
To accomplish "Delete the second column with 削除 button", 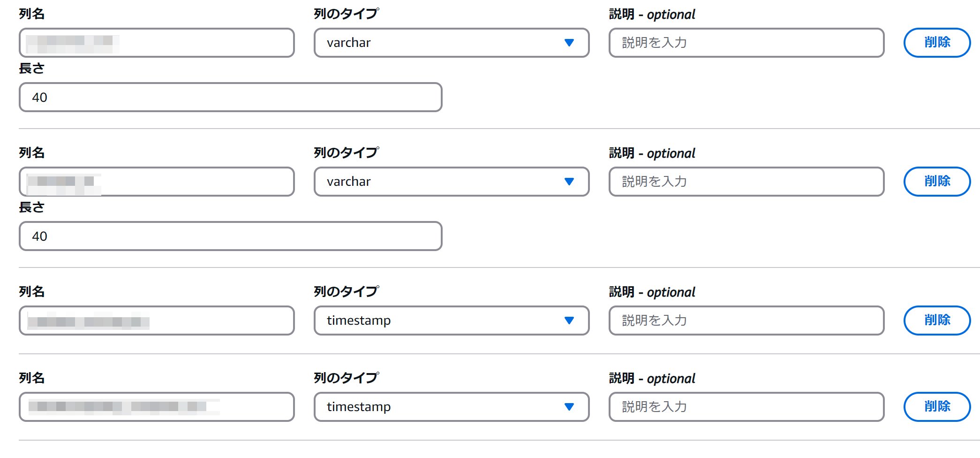I will 937,182.
